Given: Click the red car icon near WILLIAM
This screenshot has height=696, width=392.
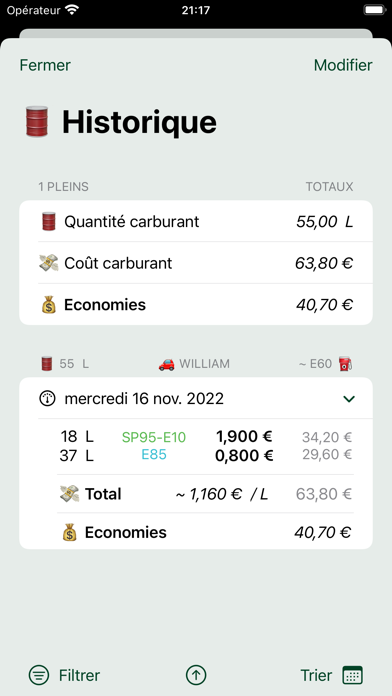Looking at the screenshot, I should (x=166, y=364).
